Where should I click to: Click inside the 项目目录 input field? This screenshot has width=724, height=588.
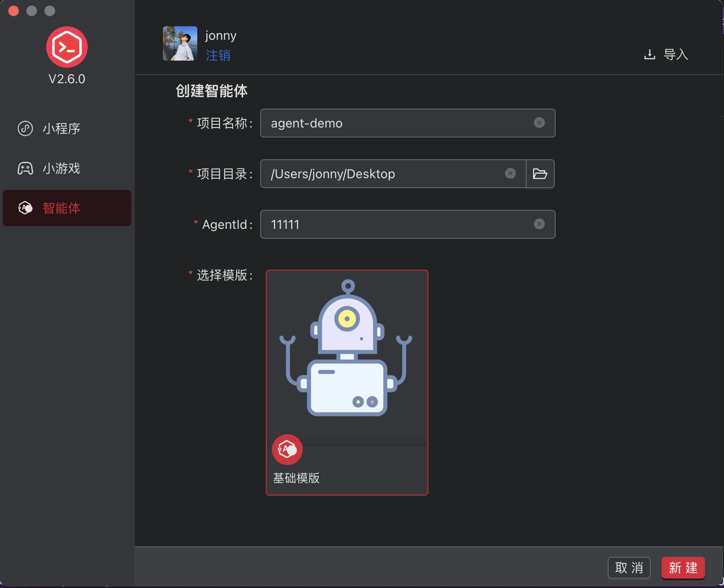tap(385, 173)
